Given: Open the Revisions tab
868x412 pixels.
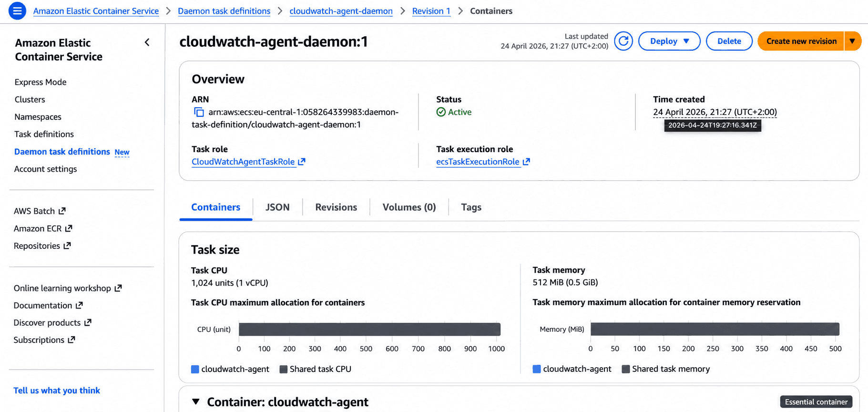Looking at the screenshot, I should pos(336,207).
